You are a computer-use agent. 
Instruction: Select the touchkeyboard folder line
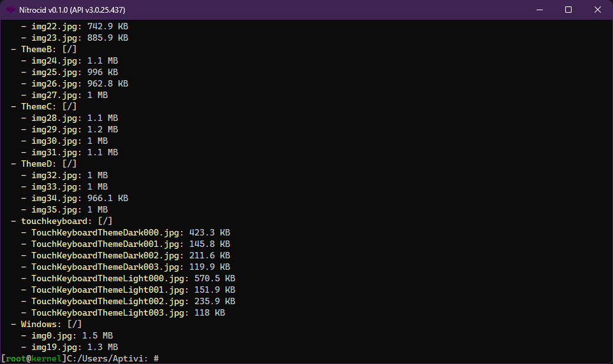point(56,221)
